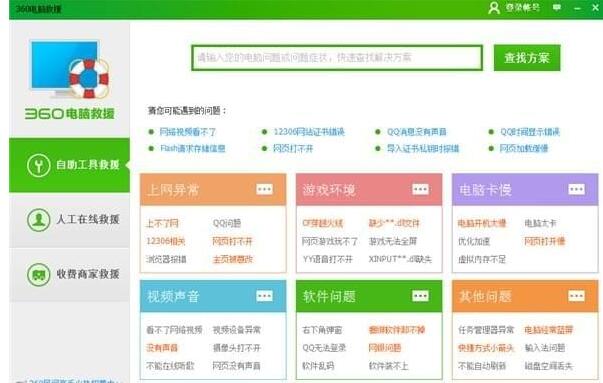Choose 游戏无法全屏 in 游戏环境 card
This screenshot has width=603, height=383.
click(393, 241)
